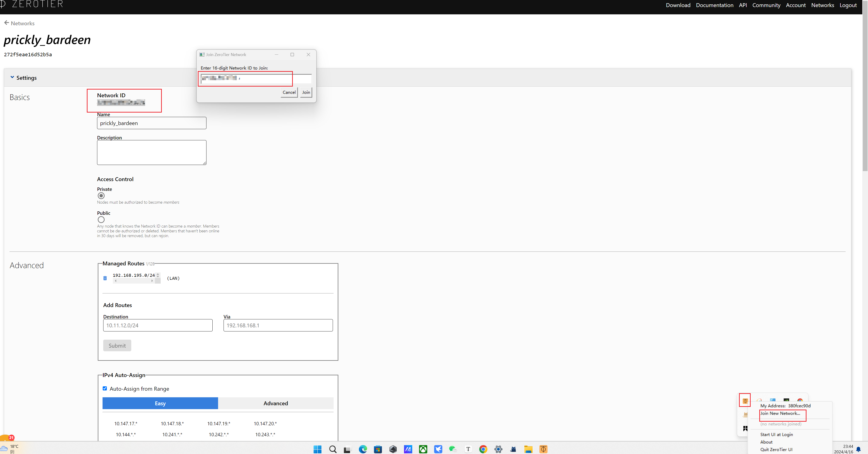Image resolution: width=868 pixels, height=454 pixels.
Task: Select Public access control radio
Action: click(101, 220)
